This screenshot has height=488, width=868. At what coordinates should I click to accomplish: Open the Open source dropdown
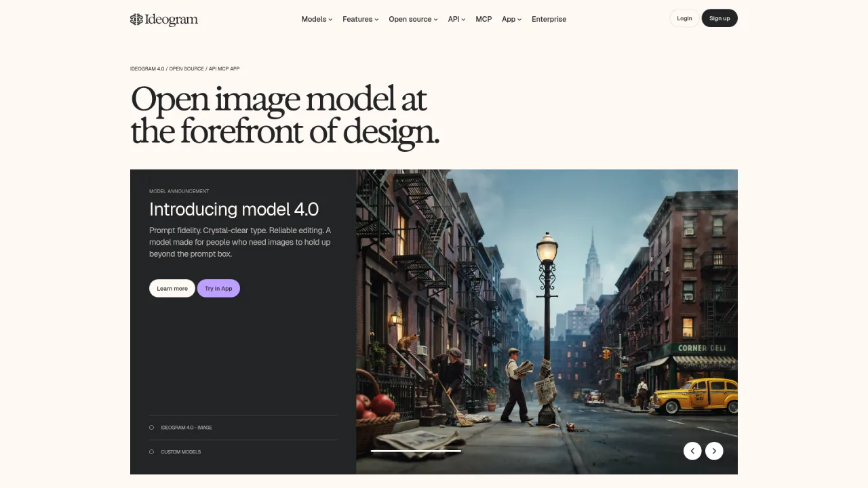point(413,19)
